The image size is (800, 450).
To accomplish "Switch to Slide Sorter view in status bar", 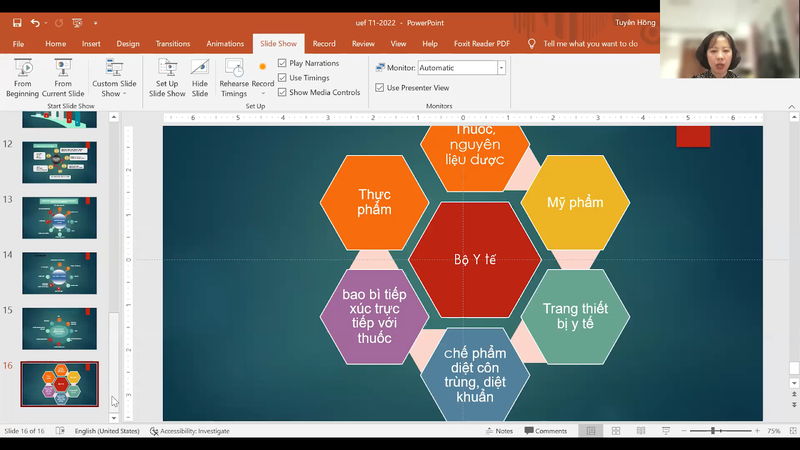I will tap(613, 431).
